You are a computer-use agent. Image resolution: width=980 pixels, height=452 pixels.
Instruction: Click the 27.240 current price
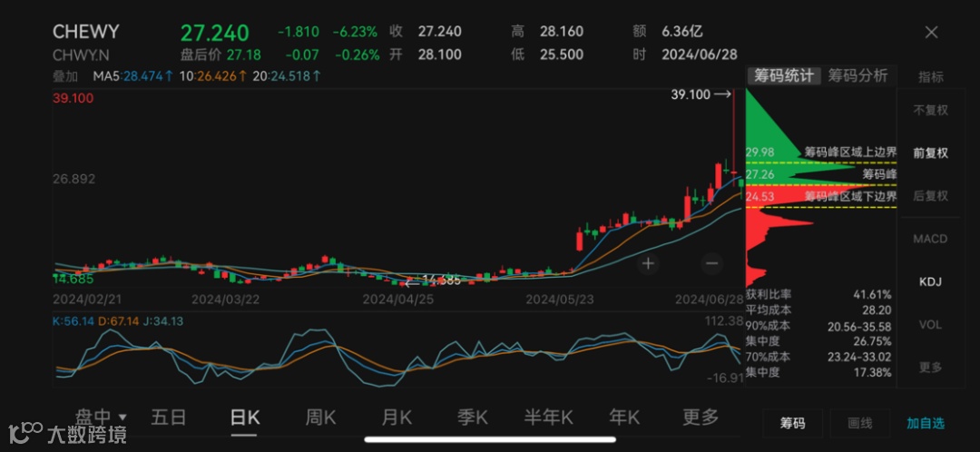click(214, 33)
